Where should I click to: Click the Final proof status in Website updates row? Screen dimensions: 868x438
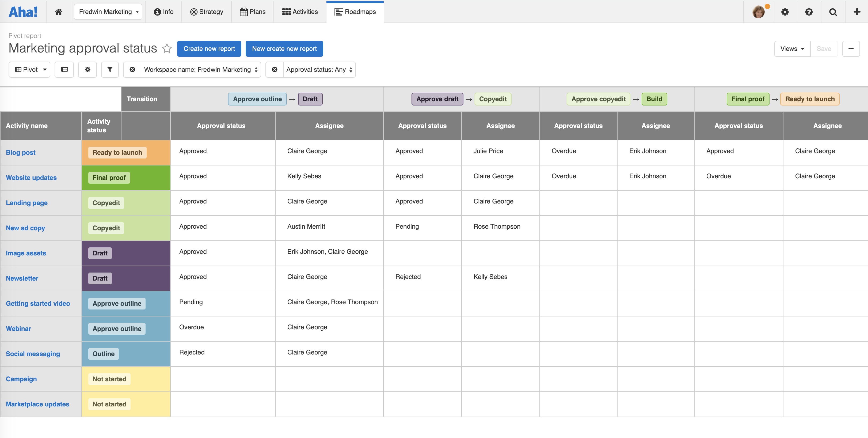[109, 178]
